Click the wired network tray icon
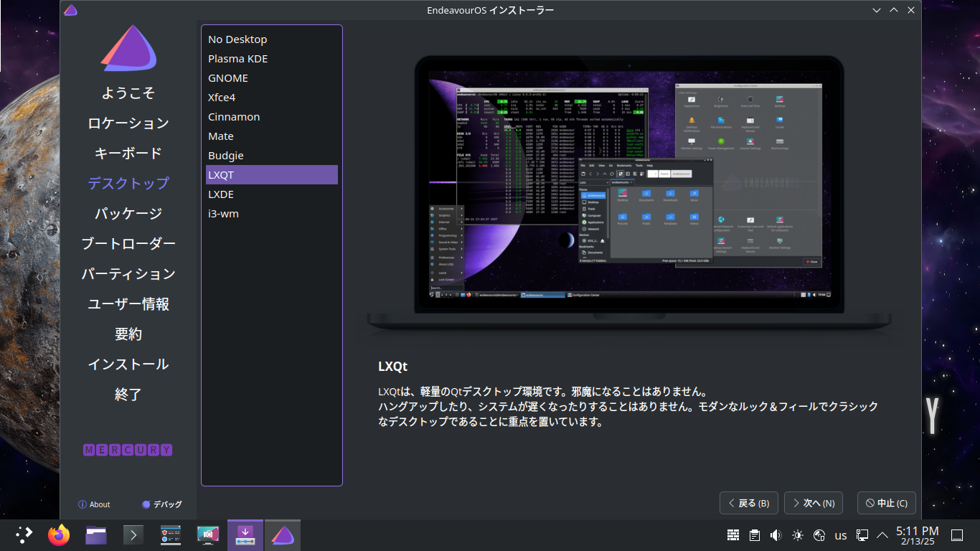The width and height of the screenshot is (980, 551). coord(862,535)
